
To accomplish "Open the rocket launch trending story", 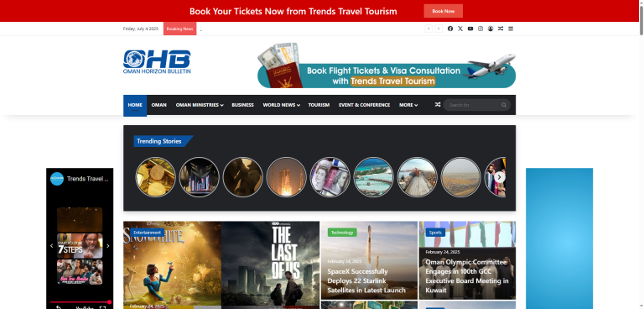I will click(286, 177).
